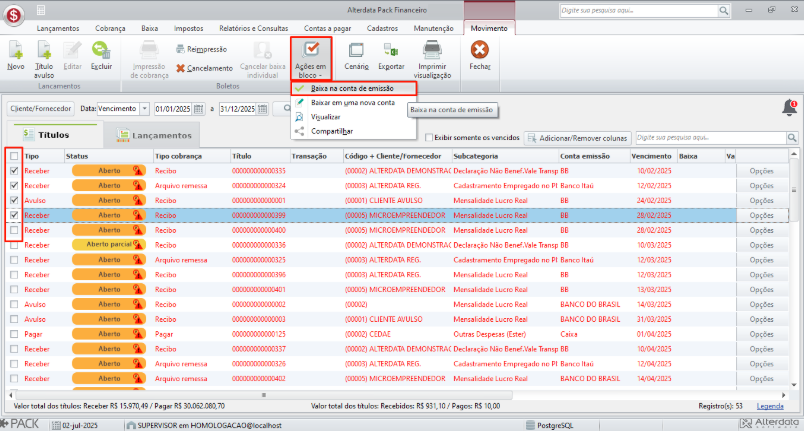Open the Data Vencimento combo box arrow
Screen dimensions: 804x431
[145, 109]
